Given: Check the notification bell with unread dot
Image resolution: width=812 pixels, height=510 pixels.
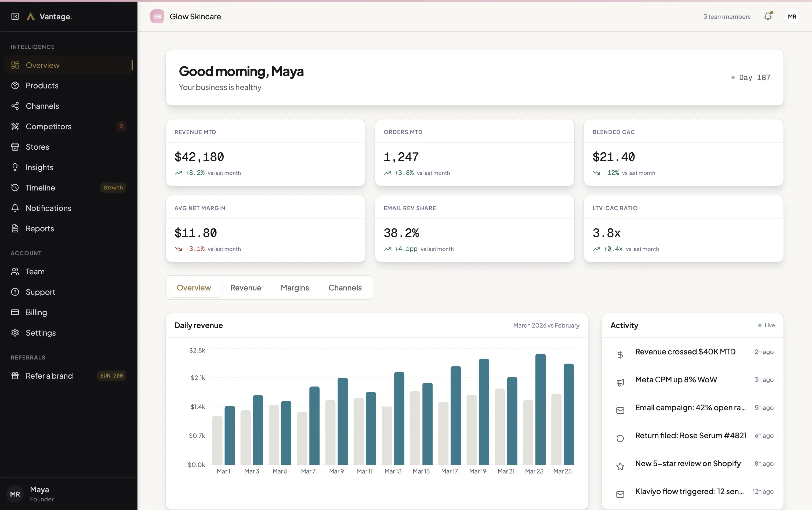Looking at the screenshot, I should coord(768,16).
